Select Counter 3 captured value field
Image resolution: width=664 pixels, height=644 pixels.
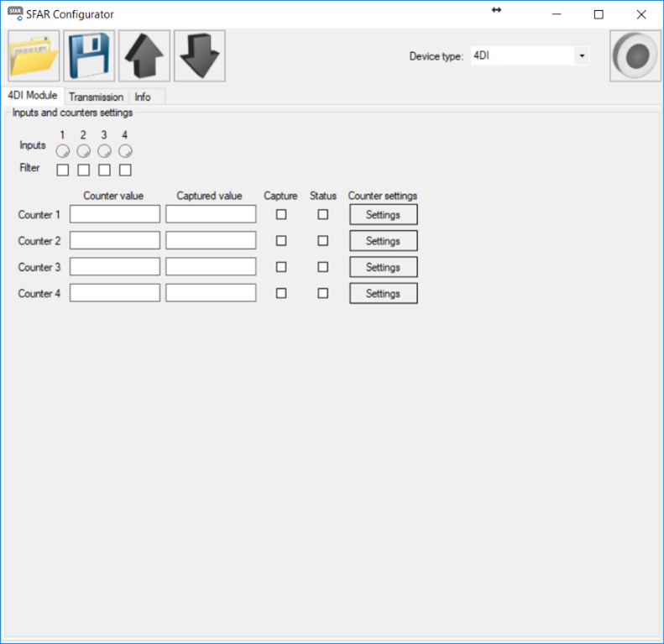click(x=211, y=267)
